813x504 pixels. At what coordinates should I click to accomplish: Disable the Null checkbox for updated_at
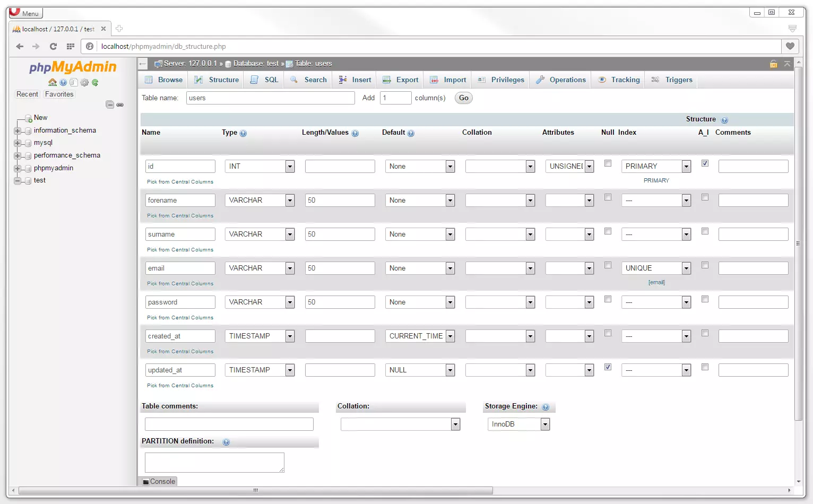(608, 367)
